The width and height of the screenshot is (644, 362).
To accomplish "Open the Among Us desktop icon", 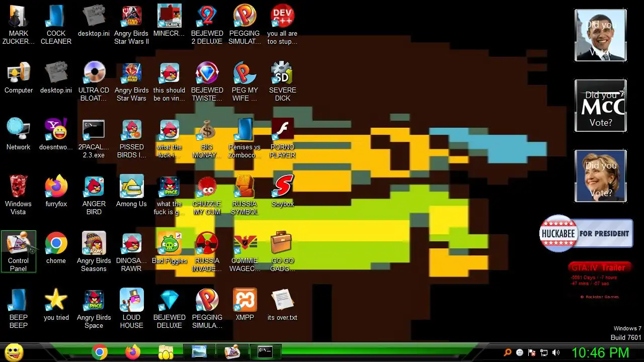I will (x=131, y=192).
